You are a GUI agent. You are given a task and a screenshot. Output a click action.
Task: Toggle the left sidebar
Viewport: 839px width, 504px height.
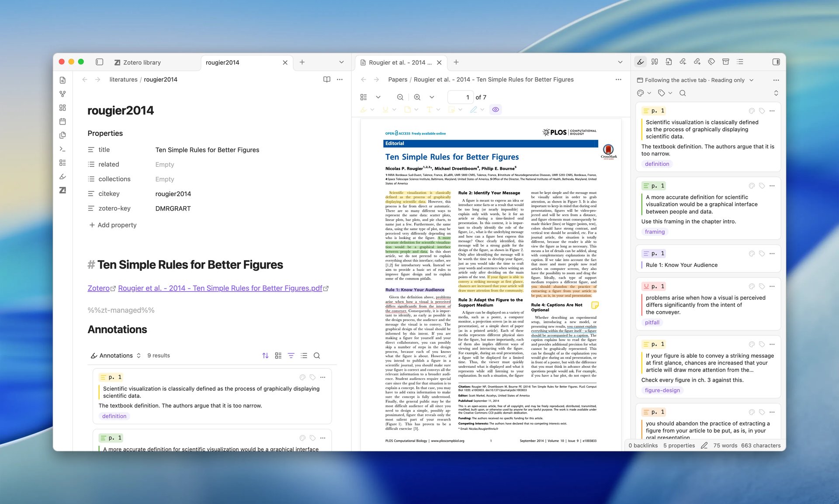[100, 62]
